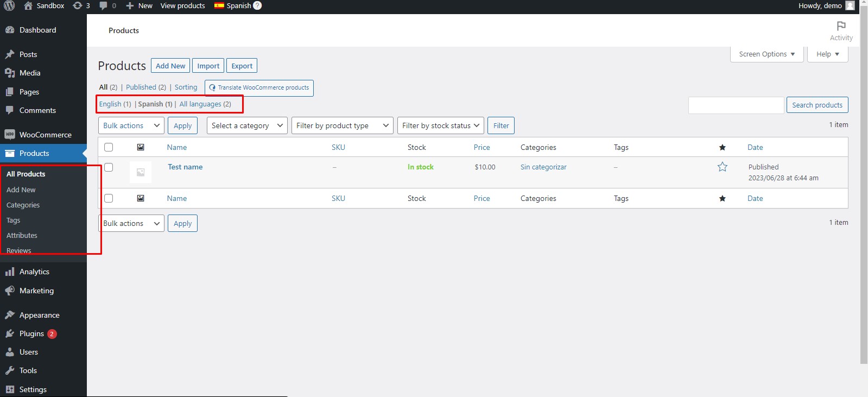Screen dimensions: 868x397
Task: Click the Filter button
Action: 501,125
